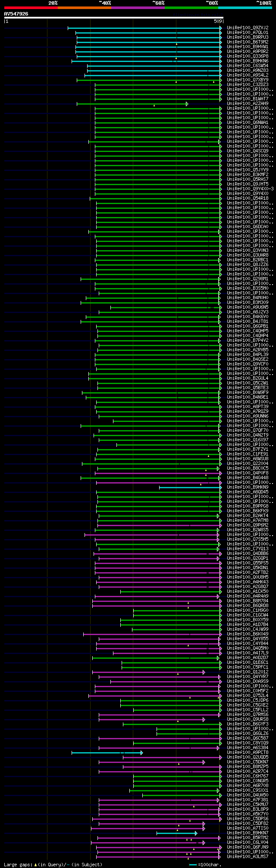Image resolution: width=276 pixels, height=868 pixels.
Task: Select the UniRef100_B6KFK9 label
Action: (x=248, y=511)
